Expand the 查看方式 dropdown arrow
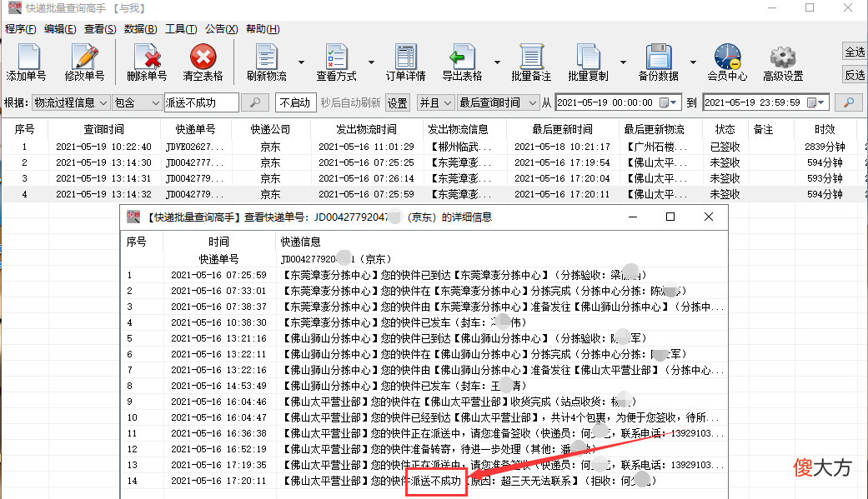The image size is (868, 499). [371, 62]
